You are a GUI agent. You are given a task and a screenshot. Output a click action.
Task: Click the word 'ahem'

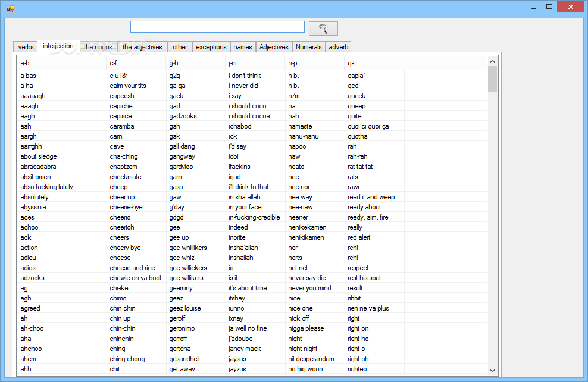(28, 359)
